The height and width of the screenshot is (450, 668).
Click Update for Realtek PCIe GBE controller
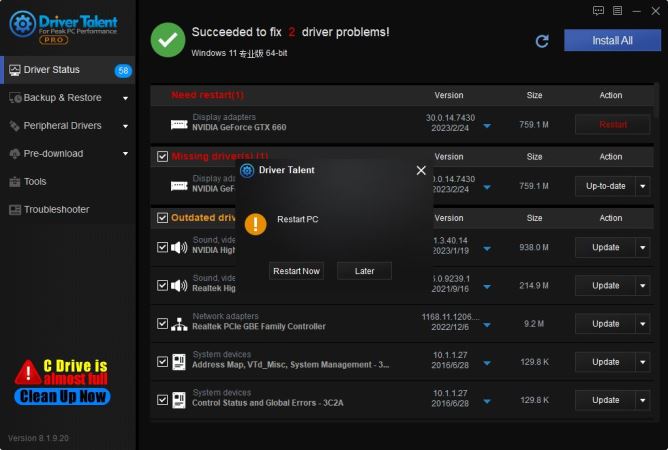coord(605,324)
